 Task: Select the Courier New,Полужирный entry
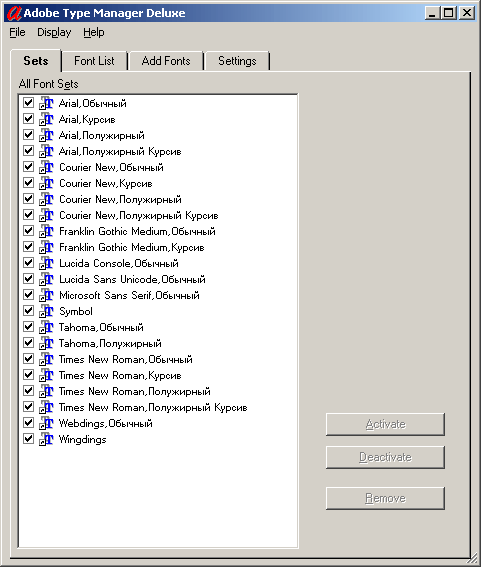[120, 199]
